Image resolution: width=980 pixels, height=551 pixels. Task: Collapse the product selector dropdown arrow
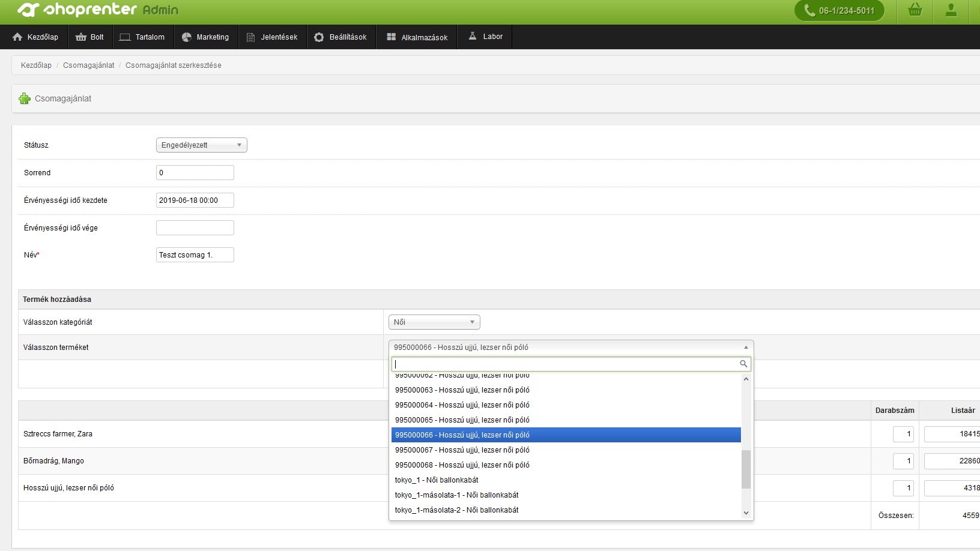[x=746, y=348]
